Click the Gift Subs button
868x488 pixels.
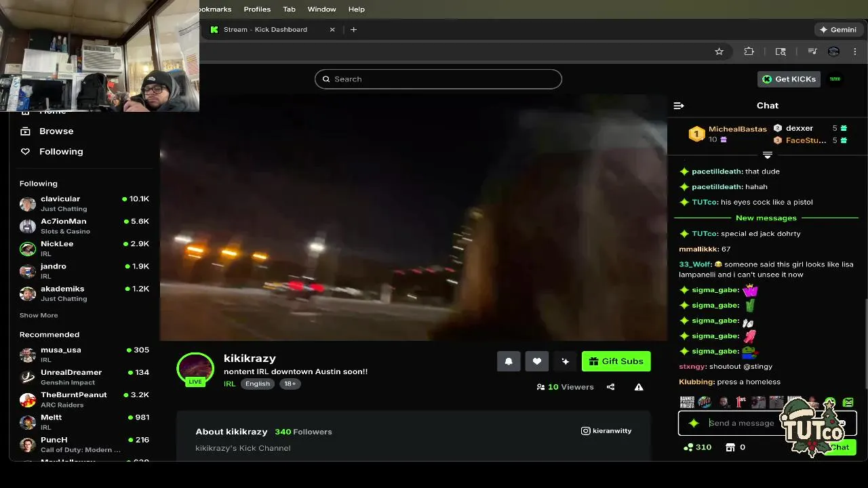coord(616,361)
